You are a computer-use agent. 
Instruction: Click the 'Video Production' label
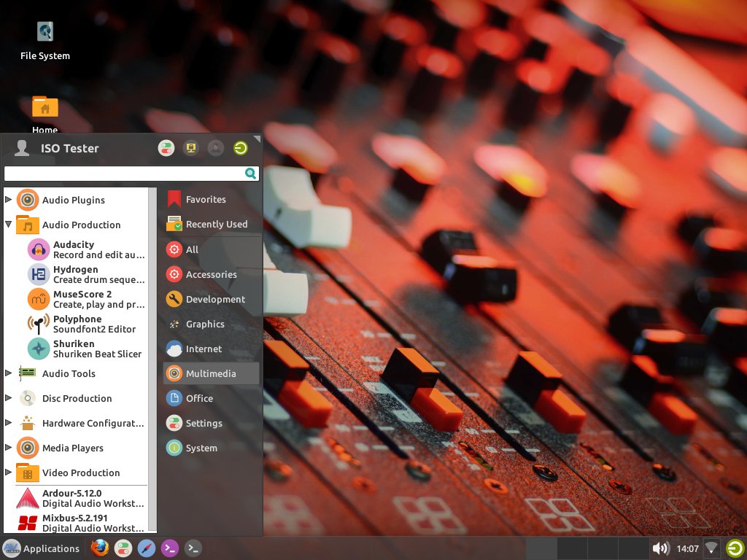pyautogui.click(x=81, y=472)
